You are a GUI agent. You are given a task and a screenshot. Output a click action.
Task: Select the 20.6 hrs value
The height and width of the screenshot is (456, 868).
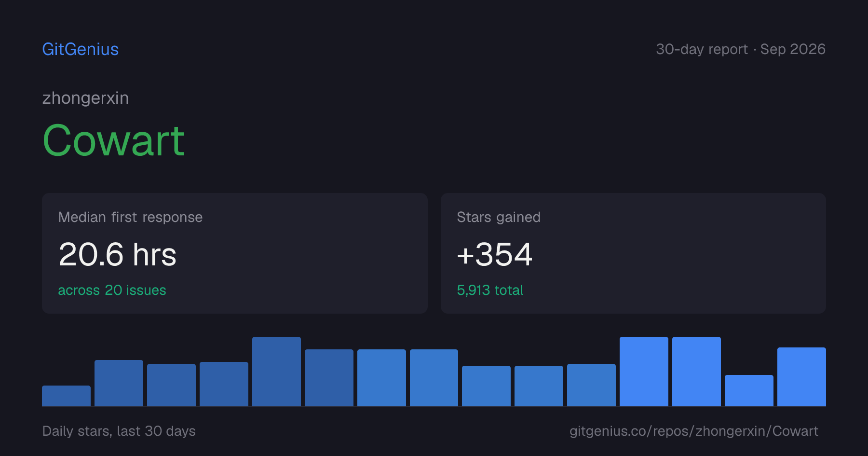click(117, 254)
